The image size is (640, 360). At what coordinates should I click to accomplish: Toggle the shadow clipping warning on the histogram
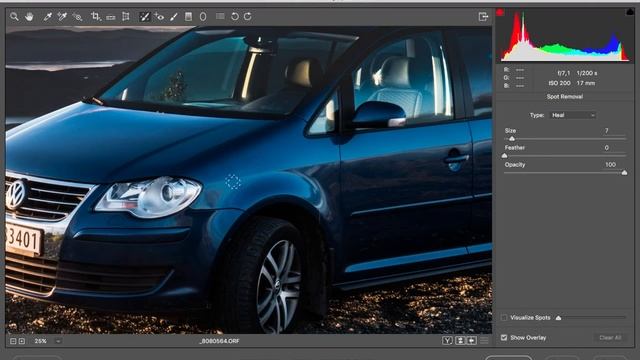tap(500, 13)
